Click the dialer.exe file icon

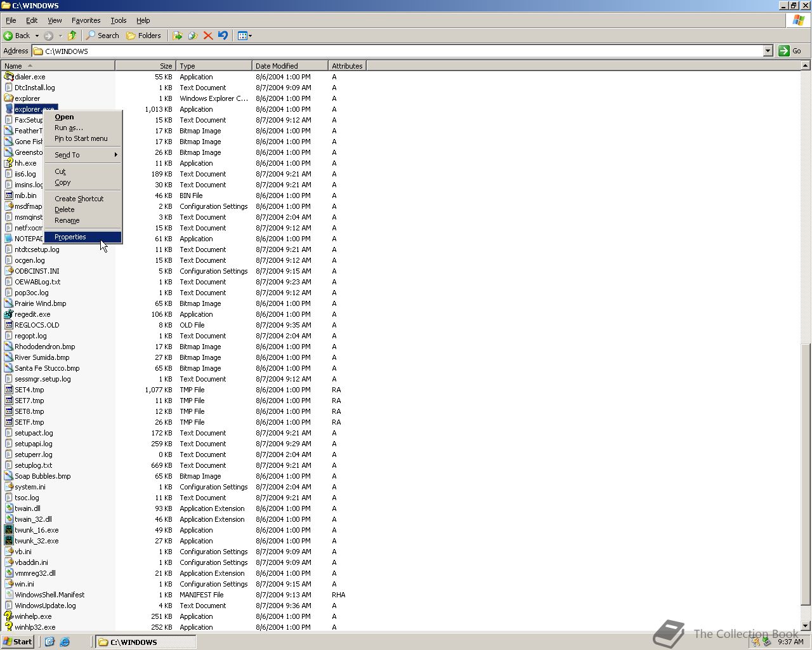tap(9, 77)
